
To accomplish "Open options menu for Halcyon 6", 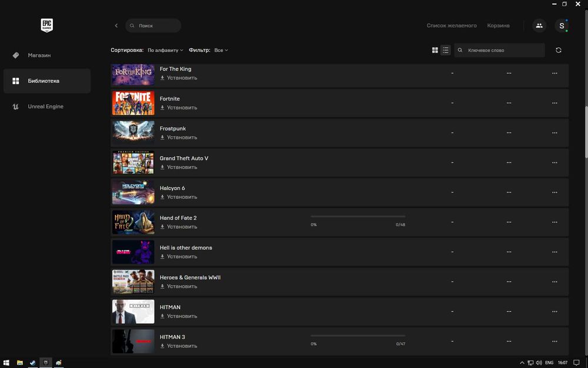I will click(554, 193).
